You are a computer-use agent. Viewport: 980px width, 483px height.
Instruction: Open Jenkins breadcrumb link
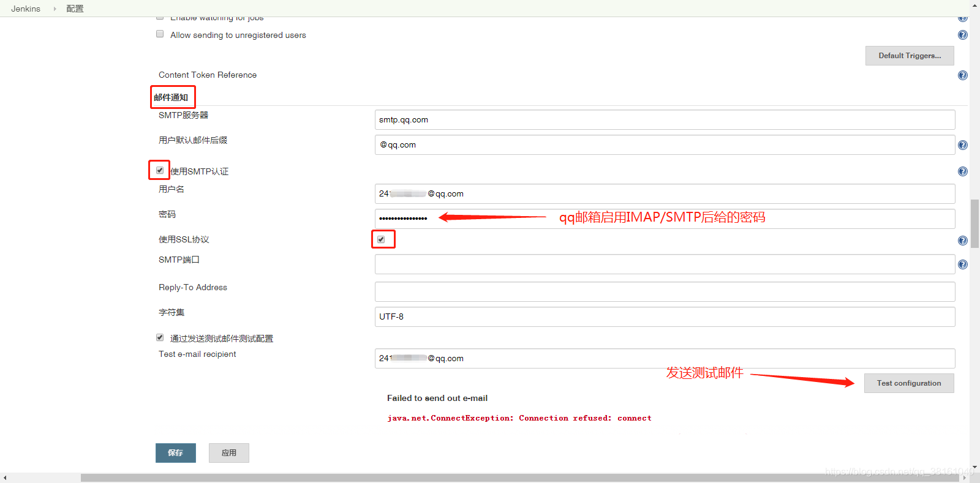click(x=26, y=9)
